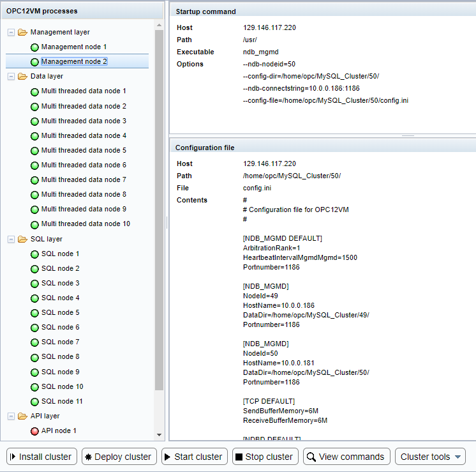The height and width of the screenshot is (472, 476).
Task: Select Multi threaded data node 4
Action: click(84, 135)
